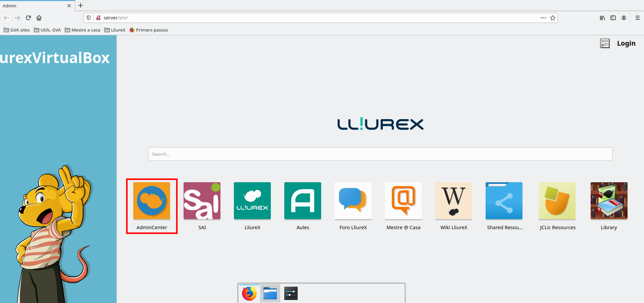
Task: Open Shared Resources folder icon
Action: point(504,201)
